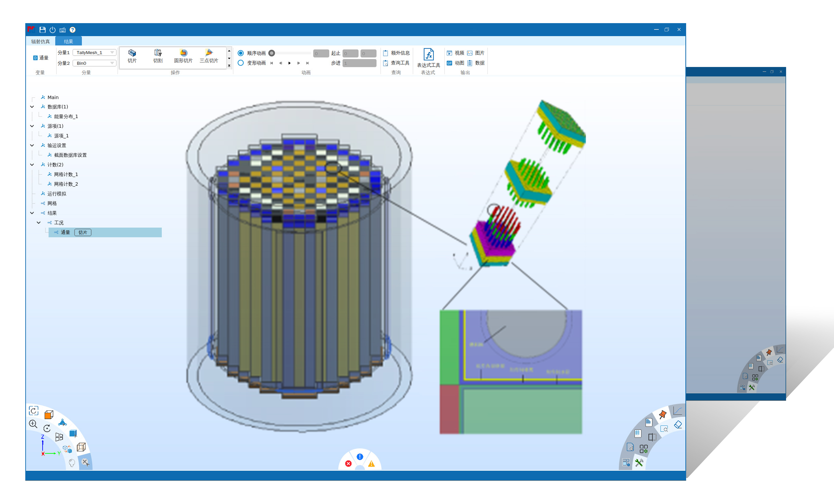This screenshot has width=834, height=504.
Task: Open the 分量2 Bin0 dropdown
Action: coord(94,63)
